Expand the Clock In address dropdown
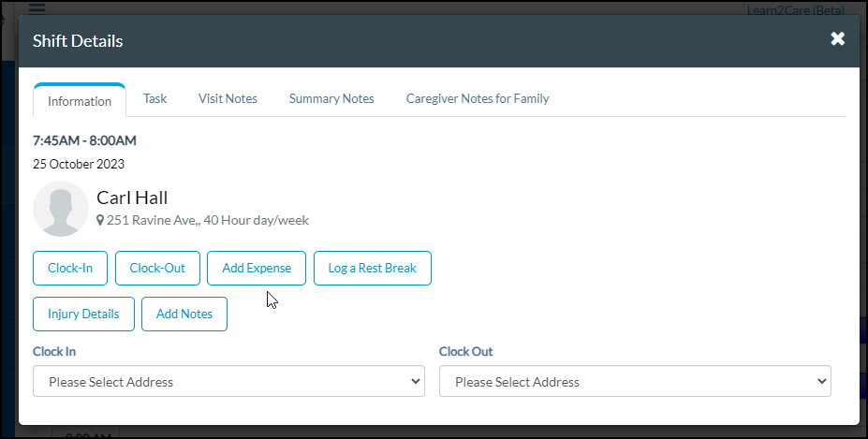This screenshot has width=868, height=439. pyautogui.click(x=228, y=381)
